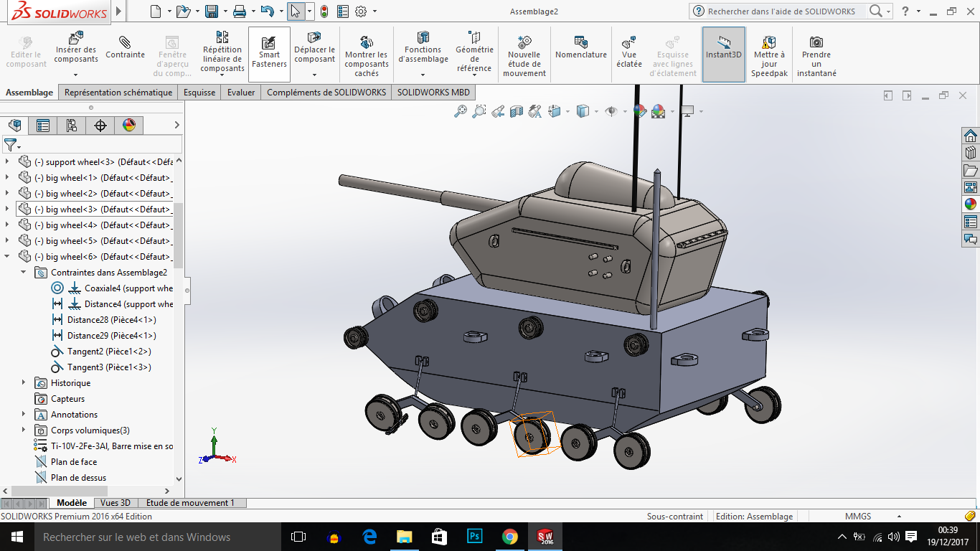Switch to the Evaluer ribbon tab
Viewport: 980px width, 551px height.
(x=241, y=93)
